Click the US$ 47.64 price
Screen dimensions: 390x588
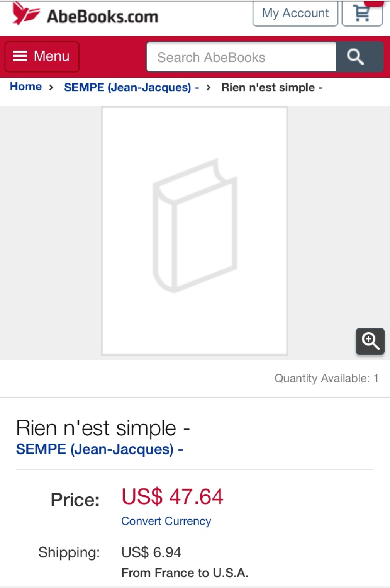pyautogui.click(x=172, y=496)
